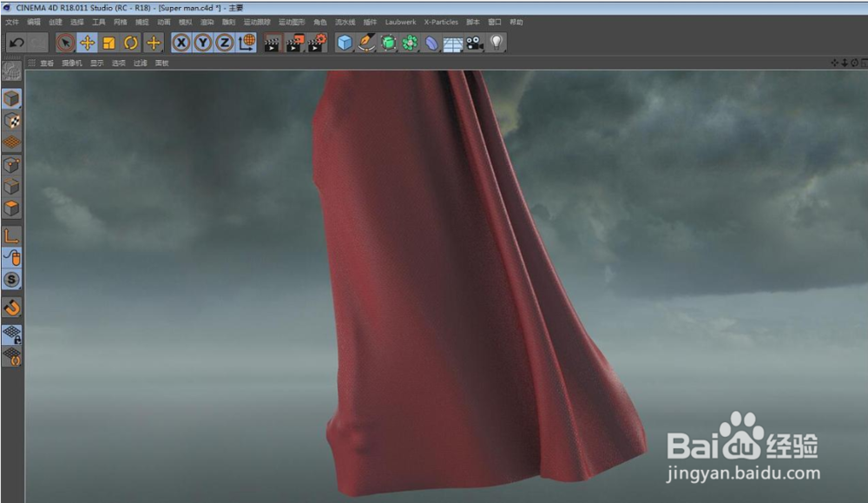Screen dimensions: 868x503
Task: Switch to Texture mode checkered cube
Action: [x=11, y=121]
